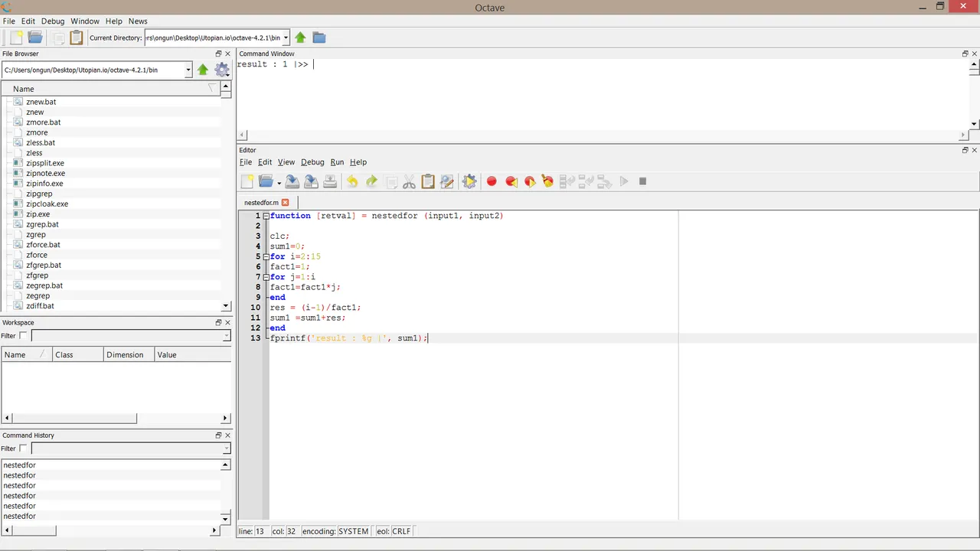This screenshot has width=980, height=551.
Task: Enable the Command History filter checkbox
Action: point(23,448)
